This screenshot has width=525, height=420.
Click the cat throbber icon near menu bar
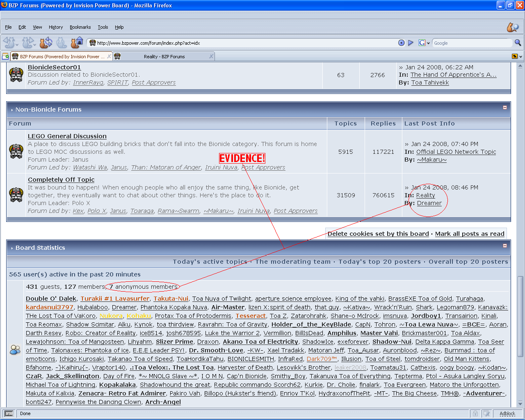[x=512, y=27]
